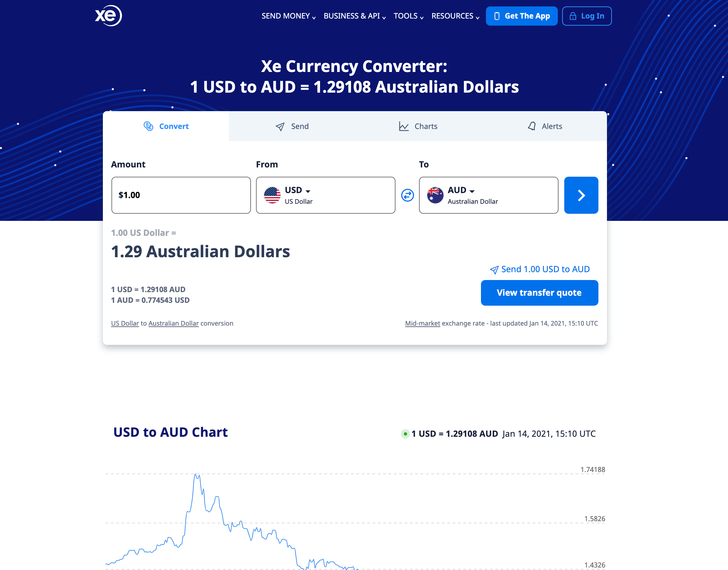Click the Amount input field

coord(181,195)
